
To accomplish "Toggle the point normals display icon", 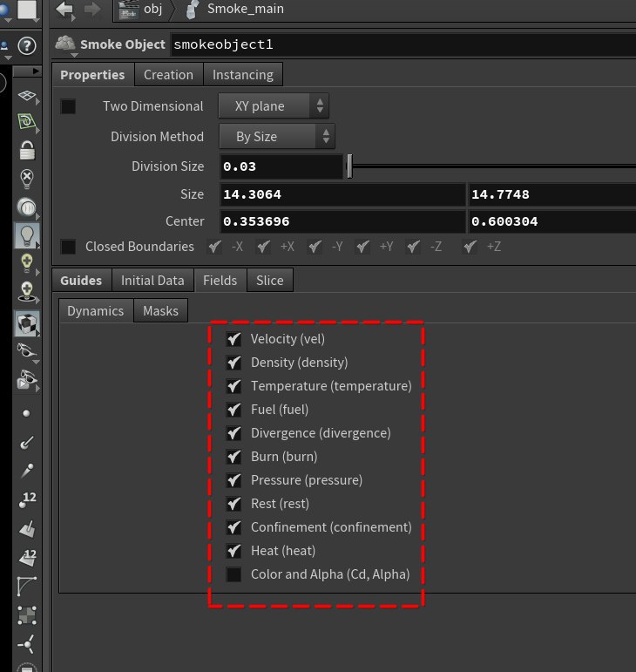I will click(27, 442).
